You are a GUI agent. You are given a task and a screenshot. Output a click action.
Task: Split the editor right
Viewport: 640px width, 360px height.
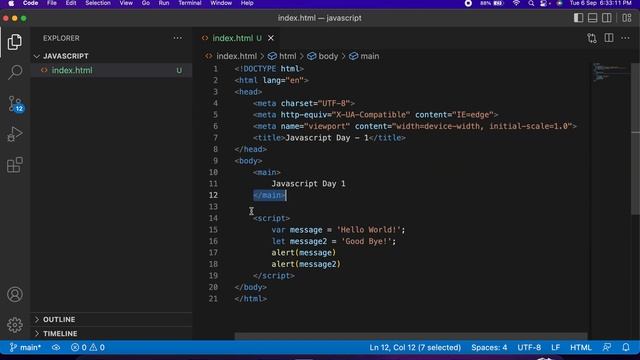609,38
